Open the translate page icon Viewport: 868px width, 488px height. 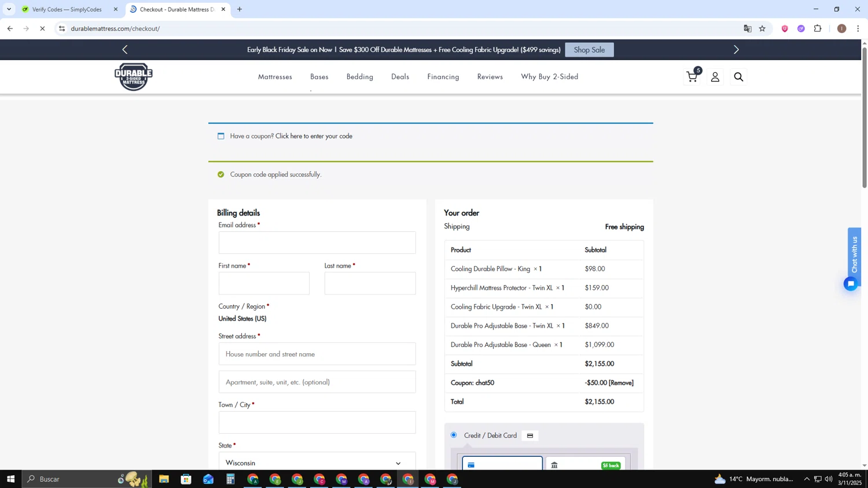tap(748, 28)
